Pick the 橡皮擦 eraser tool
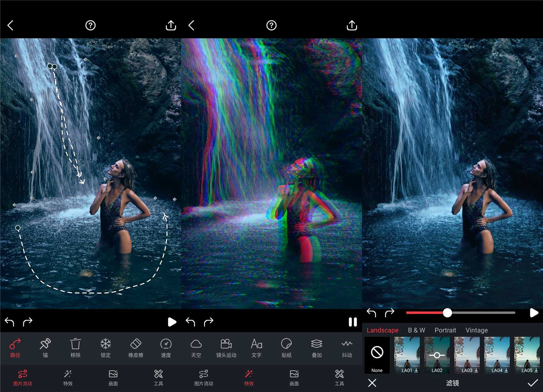The height and width of the screenshot is (392, 543). point(136,348)
